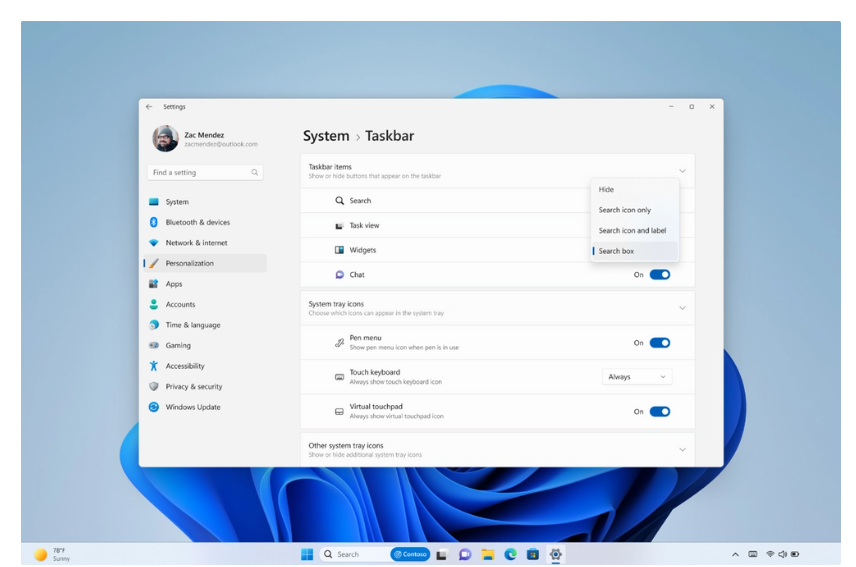The height and width of the screenshot is (567, 856).
Task: Open Start menu from taskbar
Action: (x=307, y=554)
